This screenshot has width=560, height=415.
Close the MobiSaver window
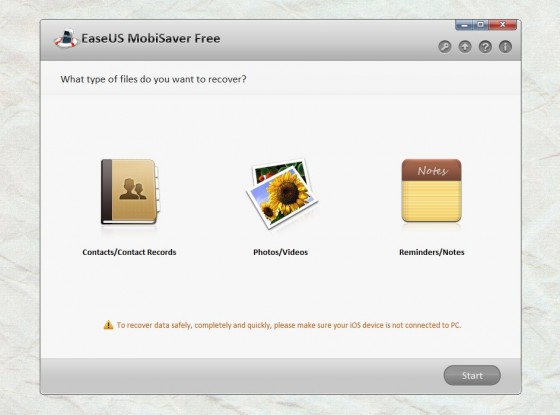pyautogui.click(x=502, y=25)
